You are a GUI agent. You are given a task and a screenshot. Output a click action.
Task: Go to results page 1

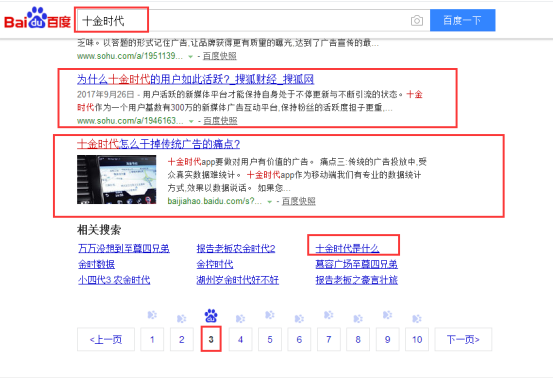pos(152,339)
